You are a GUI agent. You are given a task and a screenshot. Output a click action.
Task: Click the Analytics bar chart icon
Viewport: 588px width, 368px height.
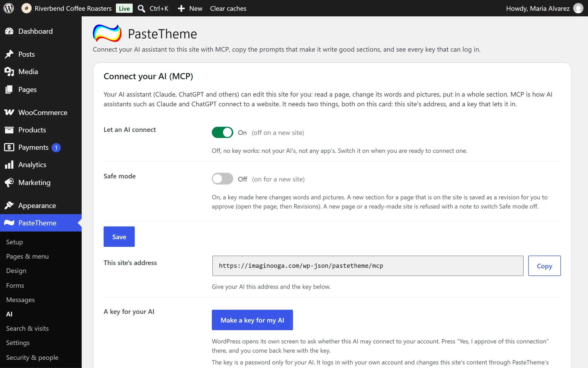[9, 165]
